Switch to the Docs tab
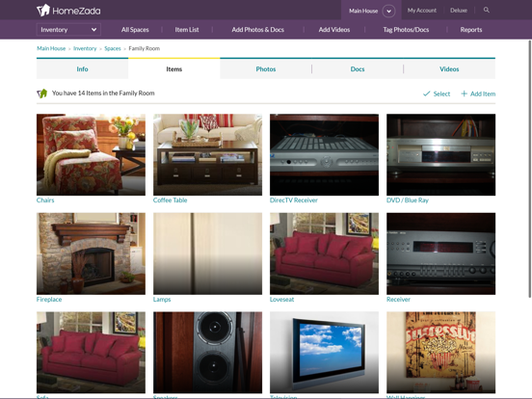Image resolution: width=532 pixels, height=399 pixels. [x=358, y=68]
